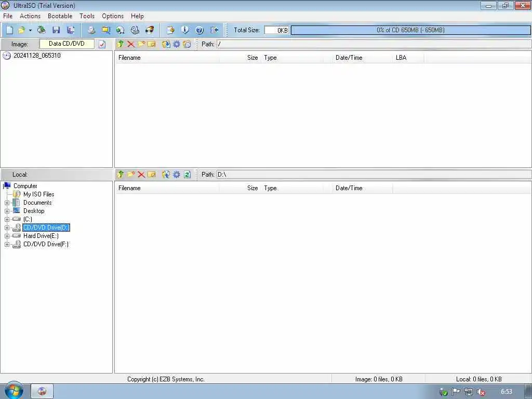Viewport: 532px width, 399px height.
Task: Click the Save As toolbar icon
Action: tap(71, 30)
